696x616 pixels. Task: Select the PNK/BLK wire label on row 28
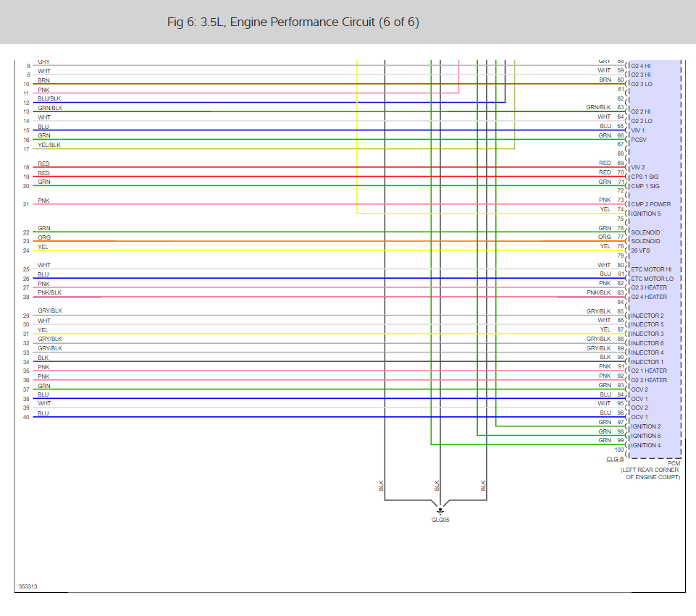click(x=50, y=292)
